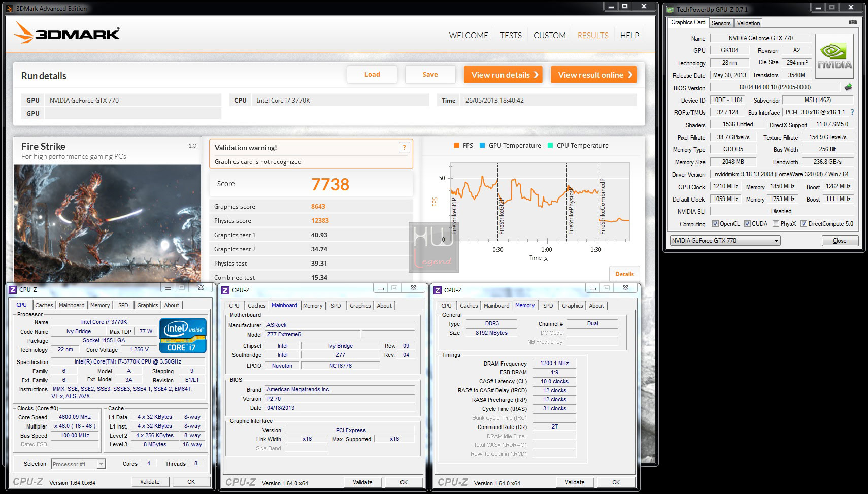Click the Core Speed value 4600.09 MHz
This screenshot has width=868, height=494.
tap(75, 417)
